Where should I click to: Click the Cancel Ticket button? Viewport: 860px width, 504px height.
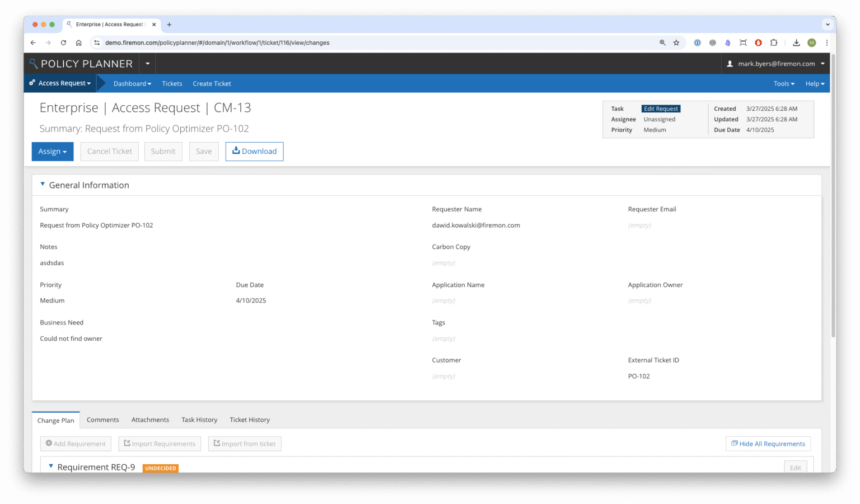[x=109, y=151]
